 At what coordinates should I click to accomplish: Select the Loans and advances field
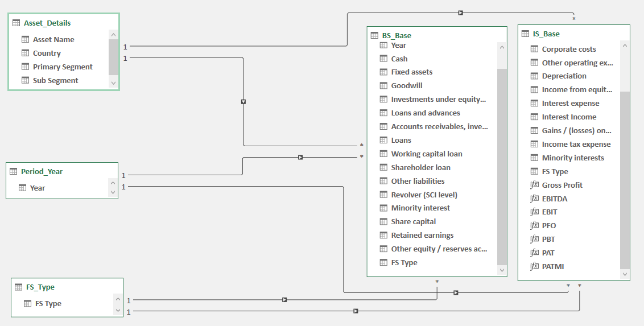[426, 113]
